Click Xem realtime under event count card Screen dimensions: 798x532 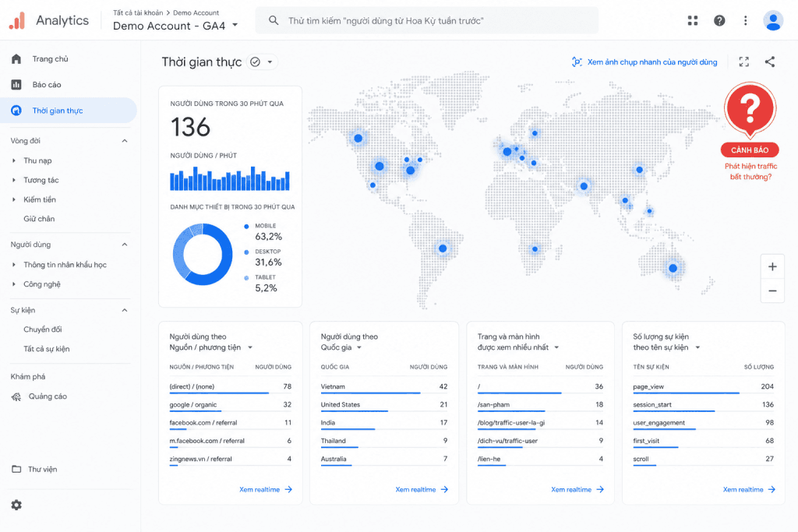(x=749, y=489)
